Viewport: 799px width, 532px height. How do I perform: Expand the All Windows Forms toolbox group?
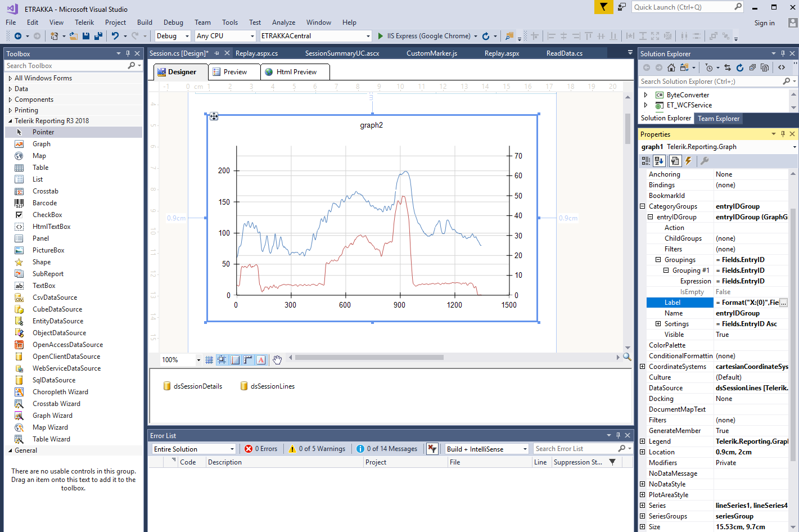[10, 78]
